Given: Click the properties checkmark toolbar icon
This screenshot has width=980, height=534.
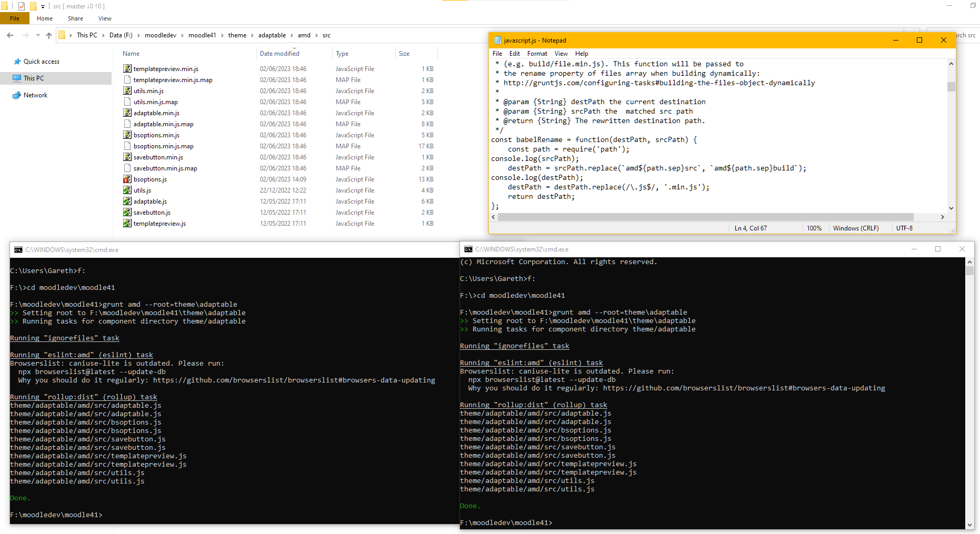Looking at the screenshot, I should [22, 6].
